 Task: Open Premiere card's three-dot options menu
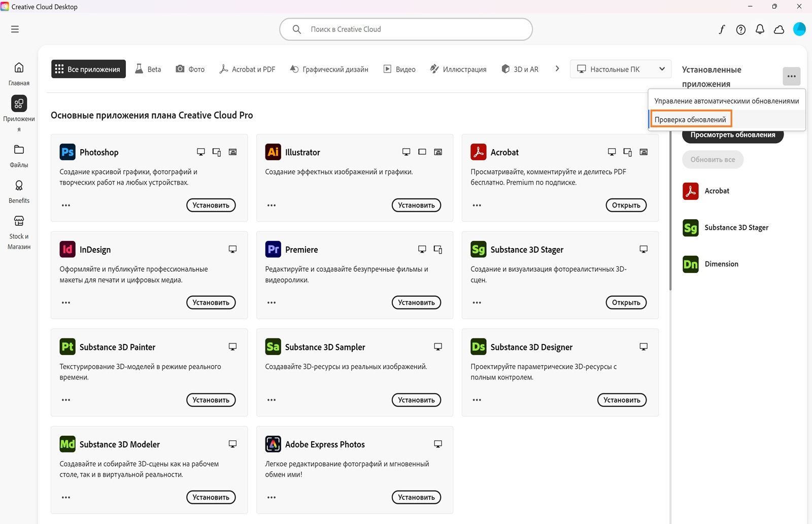(272, 303)
